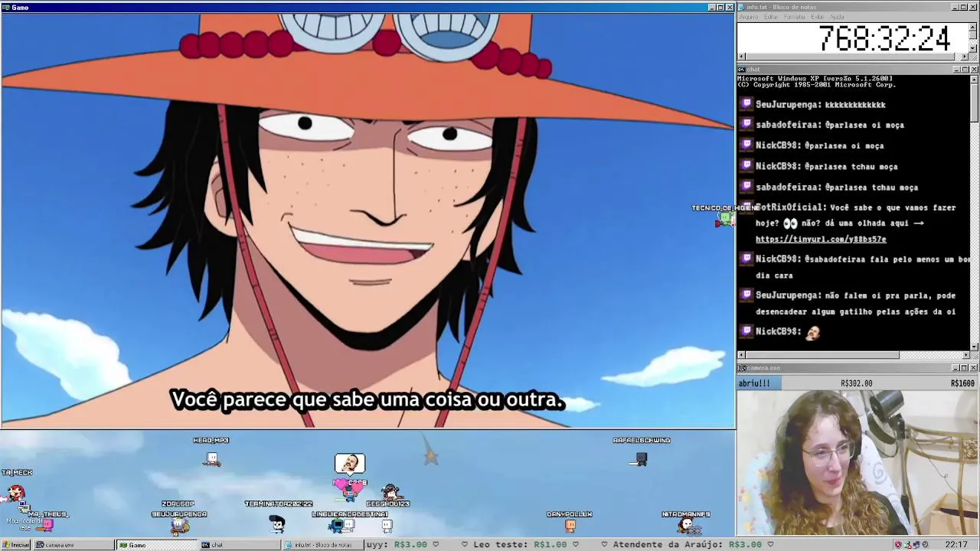Click chat window vertical scrollbar thumb

tap(974, 101)
